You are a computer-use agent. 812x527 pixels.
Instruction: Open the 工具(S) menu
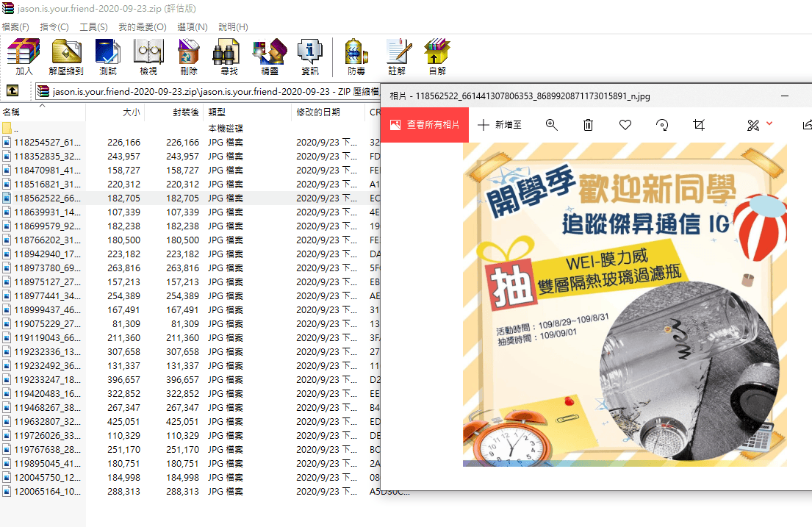[x=94, y=27]
